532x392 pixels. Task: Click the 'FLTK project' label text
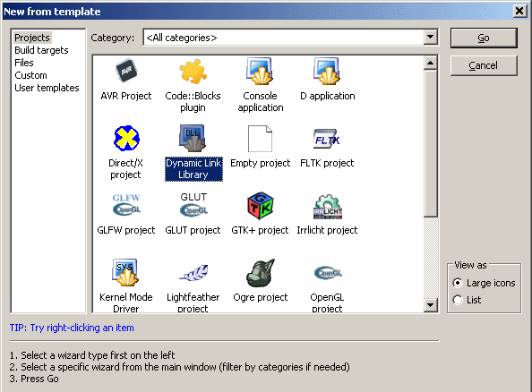point(327,163)
